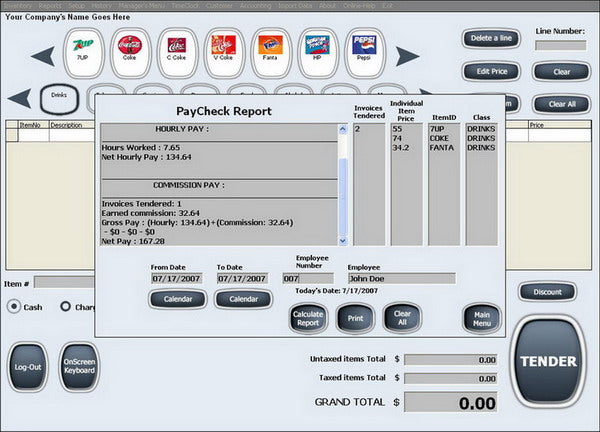Select the Cash payment radio button
600x432 pixels.
pos(14,307)
